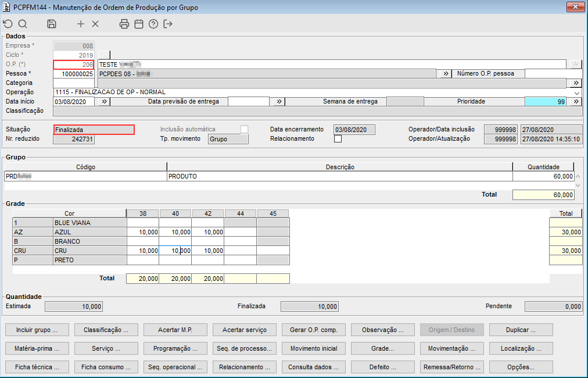This screenshot has width=588, height=378.
Task: Open the Grade button at bottom
Action: [x=383, y=348]
